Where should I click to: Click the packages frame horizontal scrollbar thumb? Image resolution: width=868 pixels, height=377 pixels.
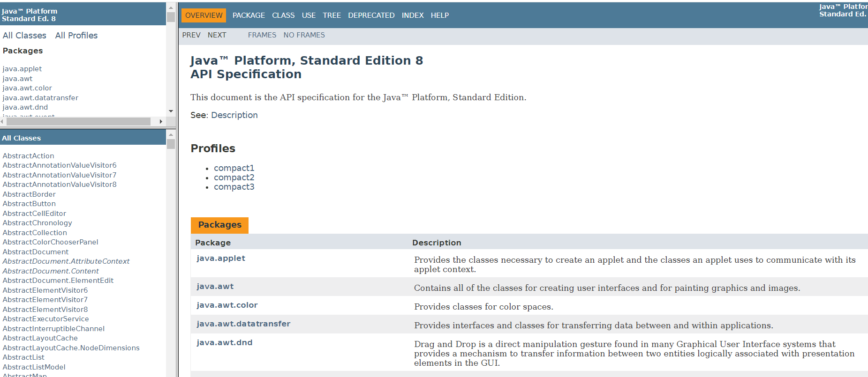78,122
